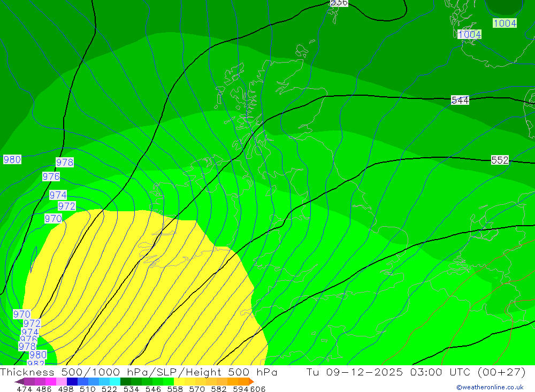
Task: Pick the bright yellow legend swatch
Action: (x=179, y=381)
